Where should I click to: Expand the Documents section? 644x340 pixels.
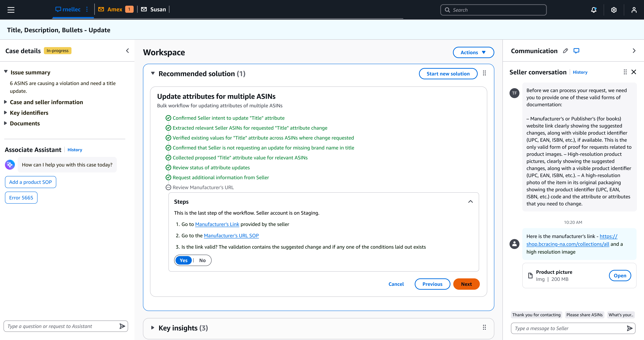tap(25, 123)
